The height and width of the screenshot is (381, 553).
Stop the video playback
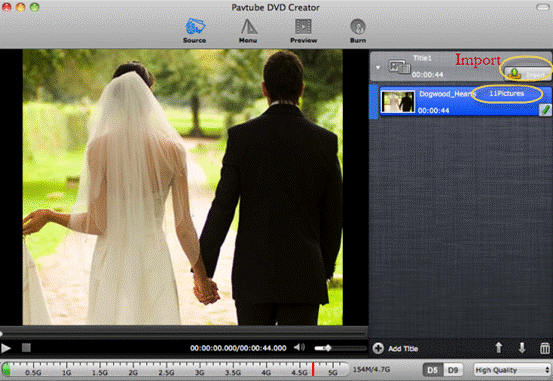tap(26, 348)
